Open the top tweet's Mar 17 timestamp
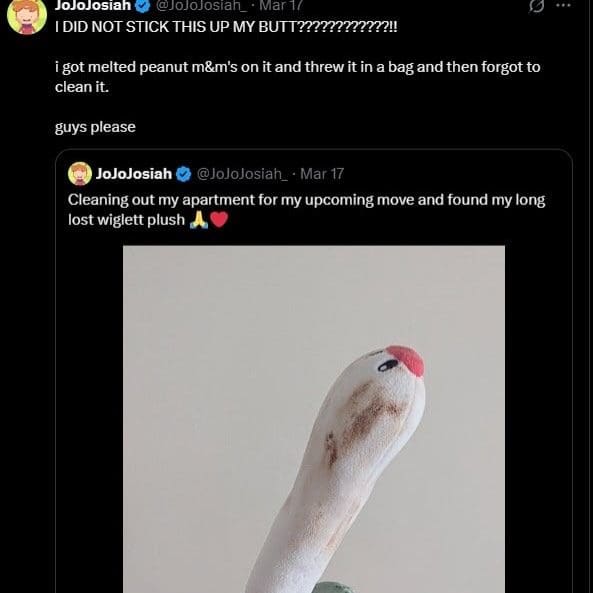Image resolution: width=593 pixels, height=593 pixels. coord(281,5)
